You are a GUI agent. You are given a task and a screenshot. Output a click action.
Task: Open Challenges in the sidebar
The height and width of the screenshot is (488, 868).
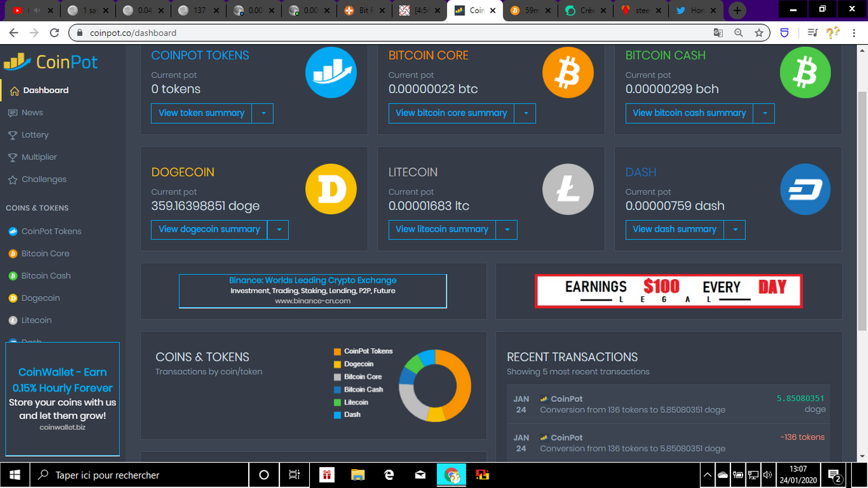(44, 180)
